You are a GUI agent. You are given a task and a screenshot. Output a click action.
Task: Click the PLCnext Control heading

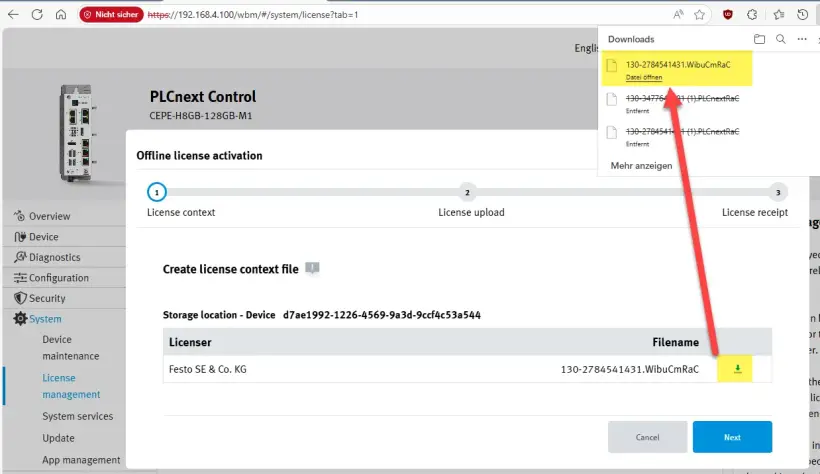coord(203,97)
